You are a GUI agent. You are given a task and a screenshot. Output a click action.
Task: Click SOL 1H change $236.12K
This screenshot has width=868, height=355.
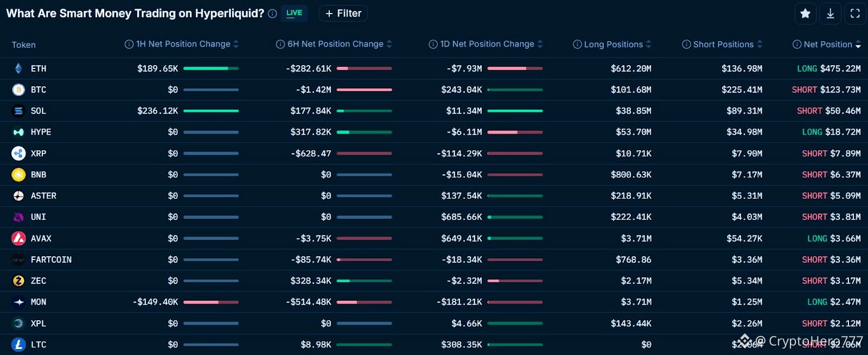158,111
